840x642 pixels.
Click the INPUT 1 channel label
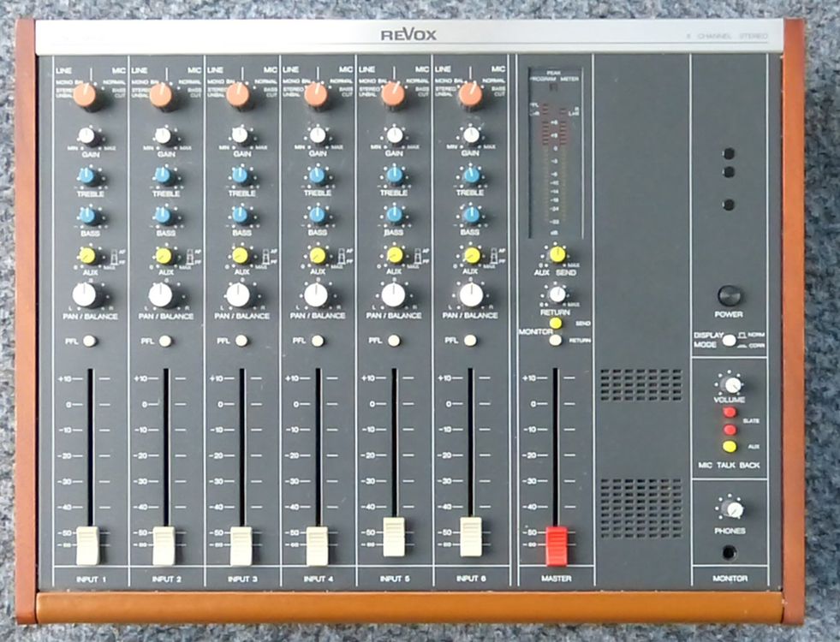(91, 580)
